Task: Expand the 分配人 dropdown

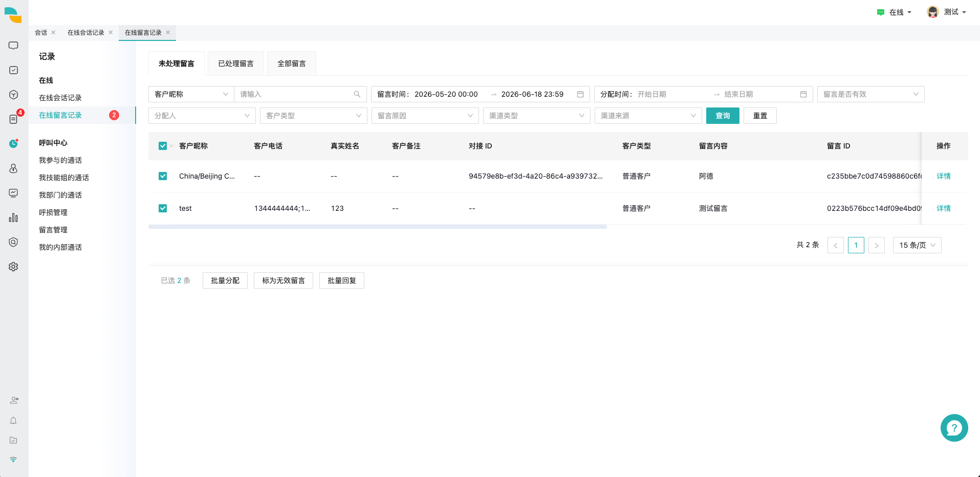Action: coord(202,116)
